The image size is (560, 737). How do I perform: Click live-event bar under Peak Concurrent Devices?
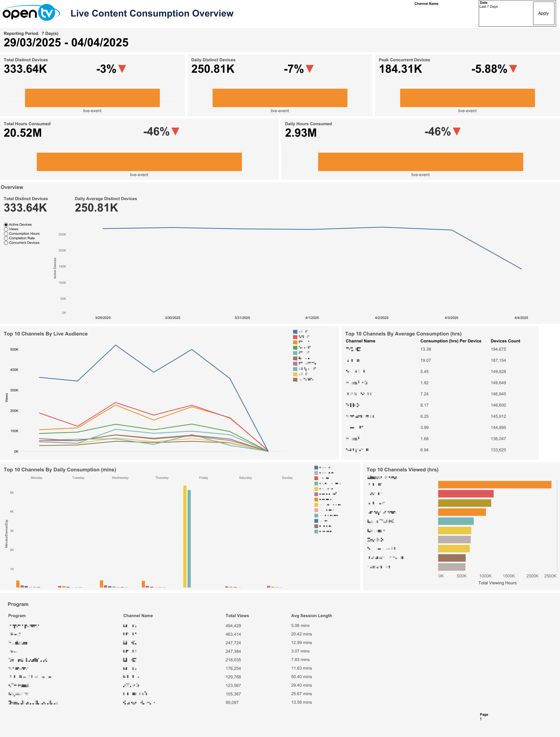tap(467, 98)
